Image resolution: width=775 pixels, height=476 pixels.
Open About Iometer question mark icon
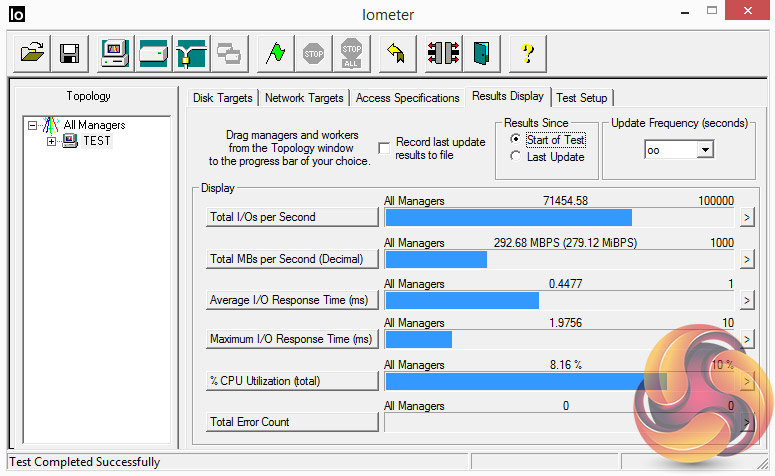point(527,53)
